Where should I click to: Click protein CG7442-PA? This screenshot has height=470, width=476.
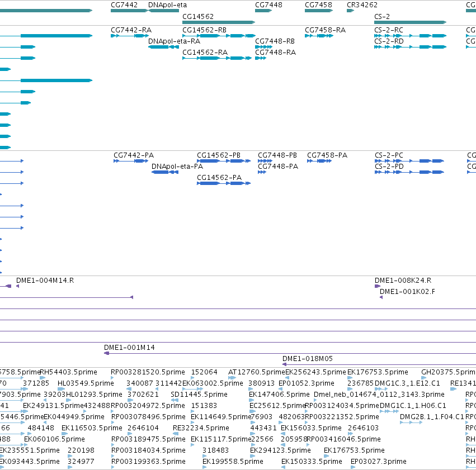134,155
